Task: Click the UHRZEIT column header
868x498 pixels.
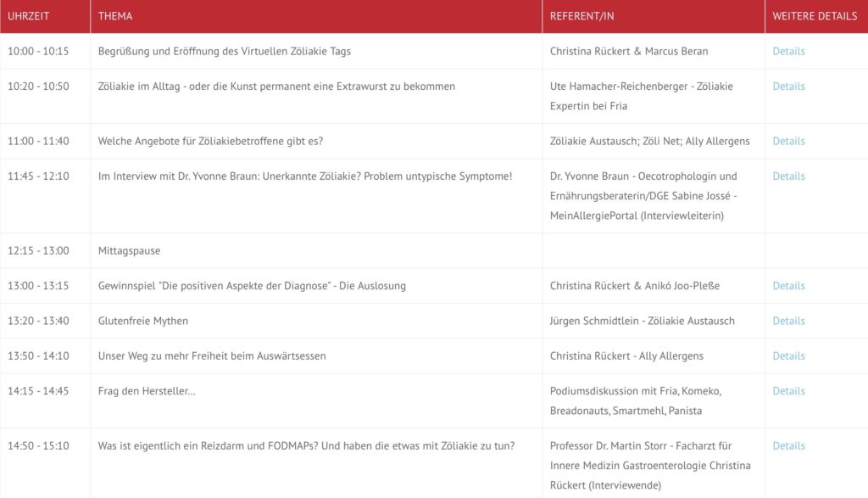Action: point(28,16)
